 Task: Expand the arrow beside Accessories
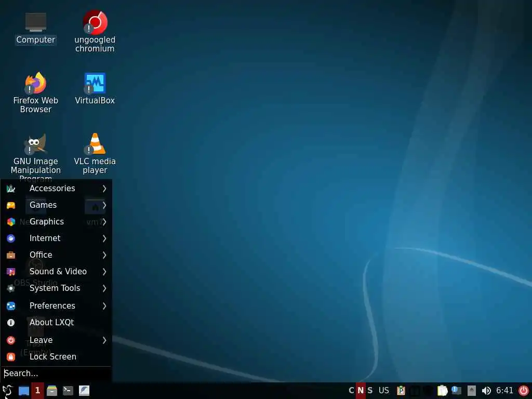pyautogui.click(x=104, y=189)
